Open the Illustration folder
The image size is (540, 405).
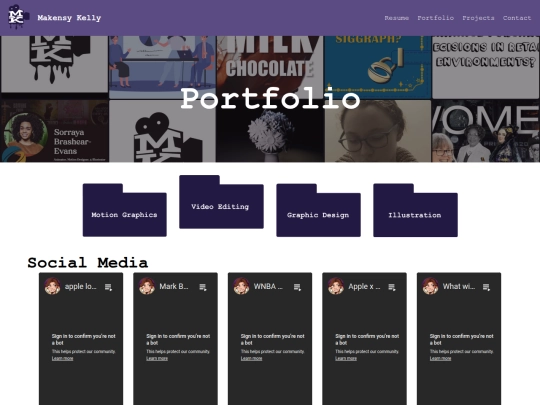click(x=415, y=210)
